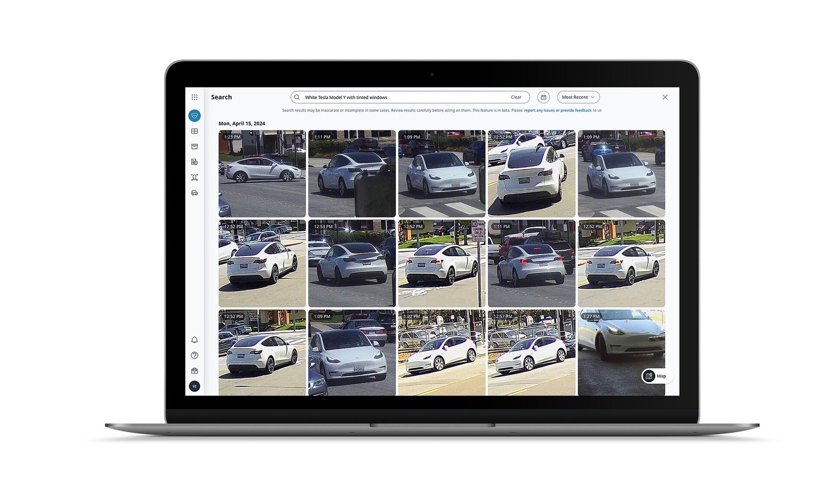This screenshot has width=823, height=504.
Task: Clear the search query
Action: coord(516,97)
